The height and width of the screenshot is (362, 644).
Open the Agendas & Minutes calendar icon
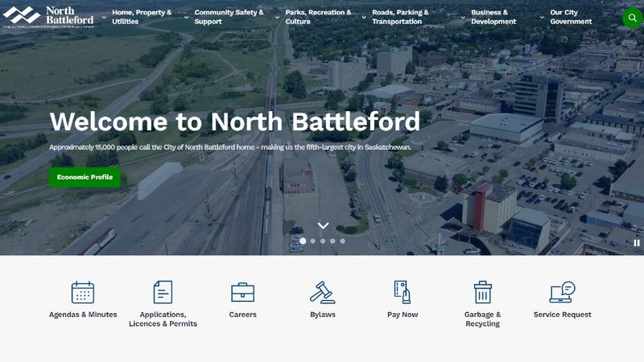pyautogui.click(x=83, y=292)
